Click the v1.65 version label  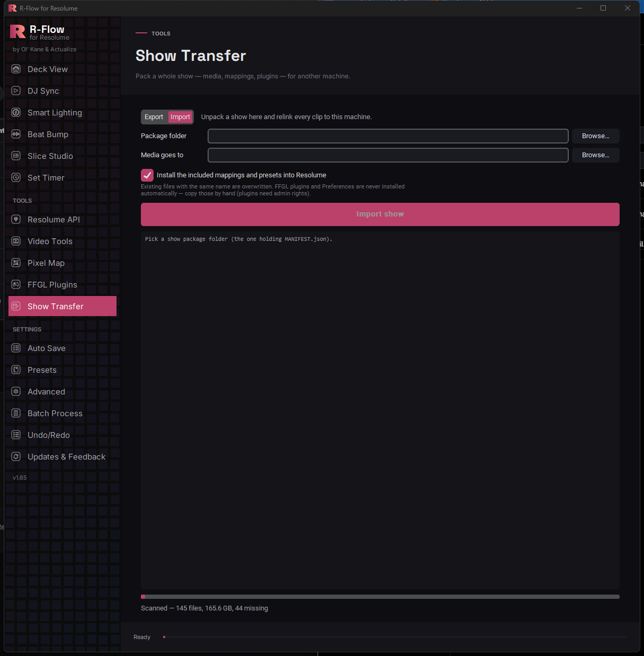[x=20, y=478]
